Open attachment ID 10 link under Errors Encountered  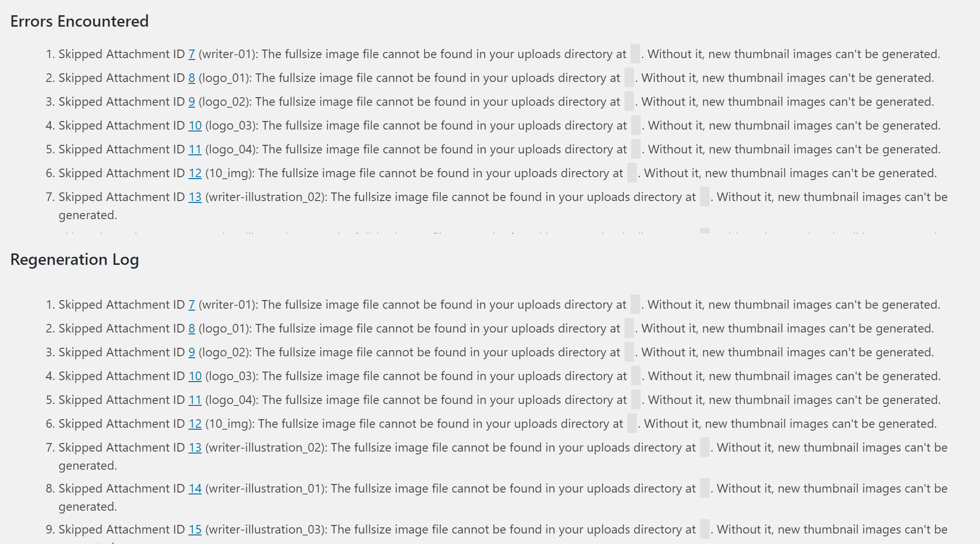195,126
